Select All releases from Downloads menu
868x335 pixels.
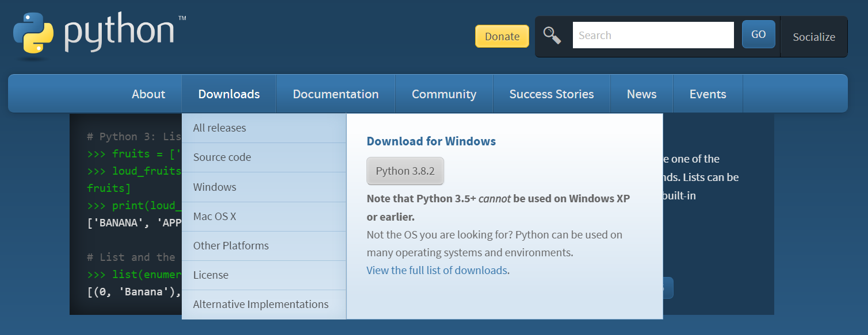click(x=220, y=128)
